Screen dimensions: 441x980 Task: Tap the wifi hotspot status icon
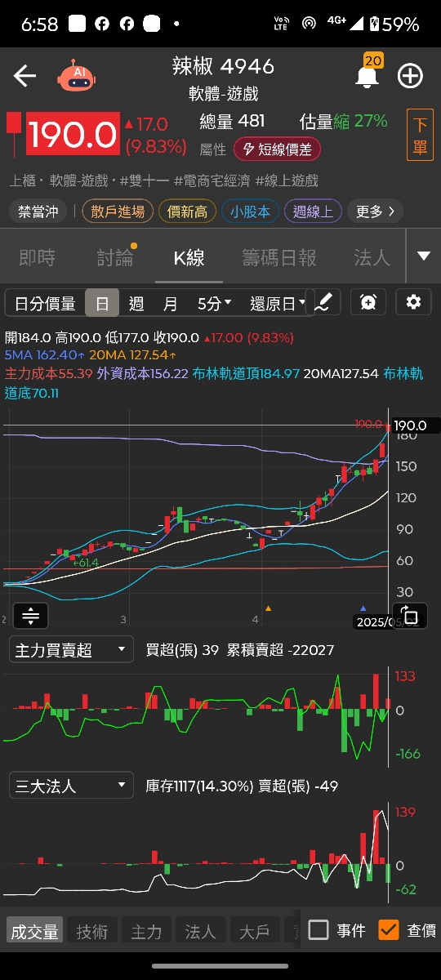click(x=309, y=24)
